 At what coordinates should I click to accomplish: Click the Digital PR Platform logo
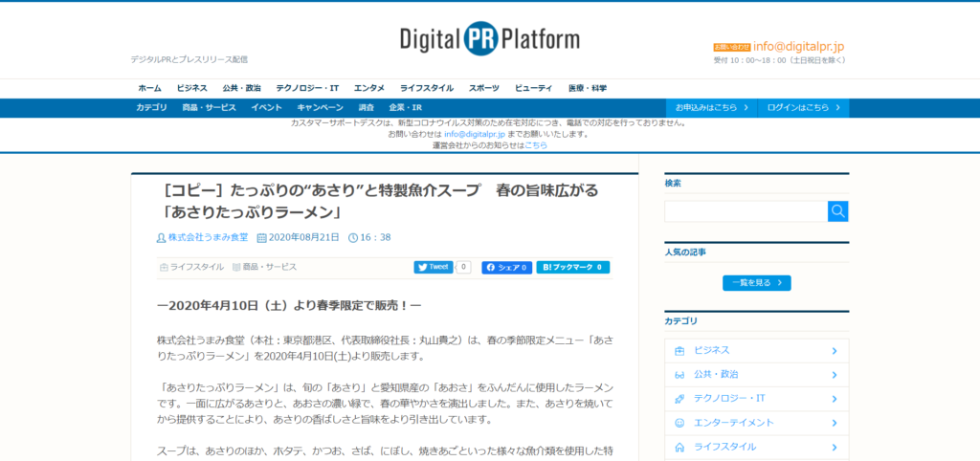490,39
